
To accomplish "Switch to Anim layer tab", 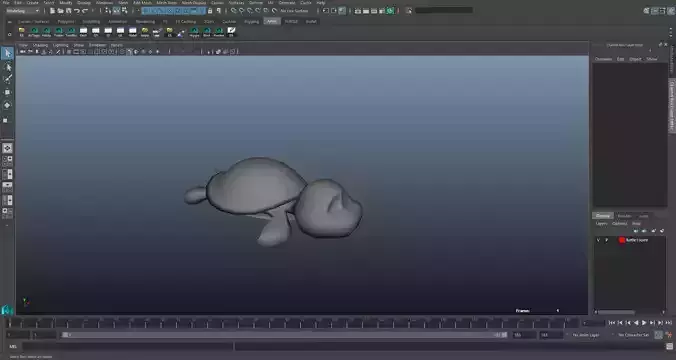I will click(644, 216).
